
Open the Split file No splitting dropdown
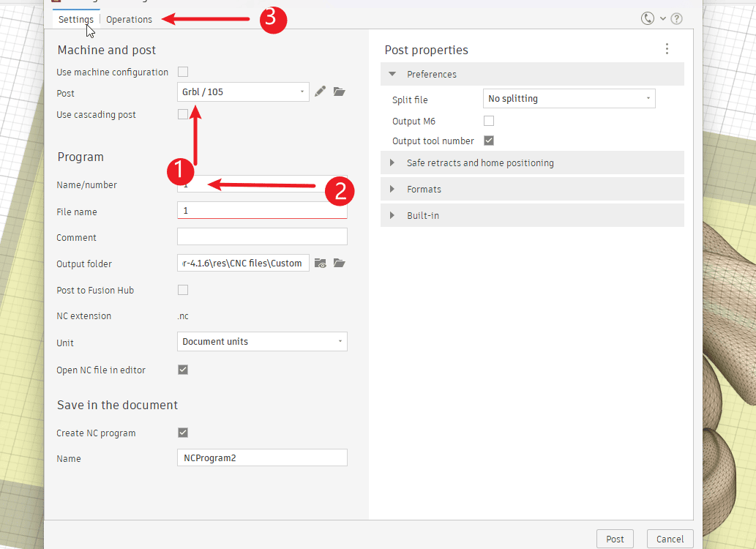(x=569, y=99)
